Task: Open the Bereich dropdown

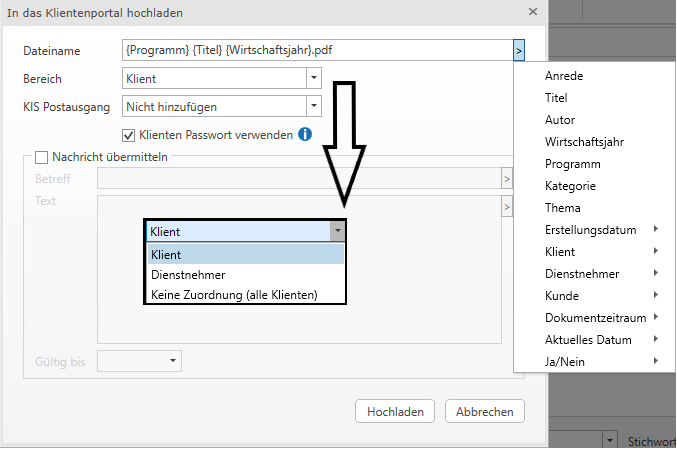Action: tap(313, 77)
